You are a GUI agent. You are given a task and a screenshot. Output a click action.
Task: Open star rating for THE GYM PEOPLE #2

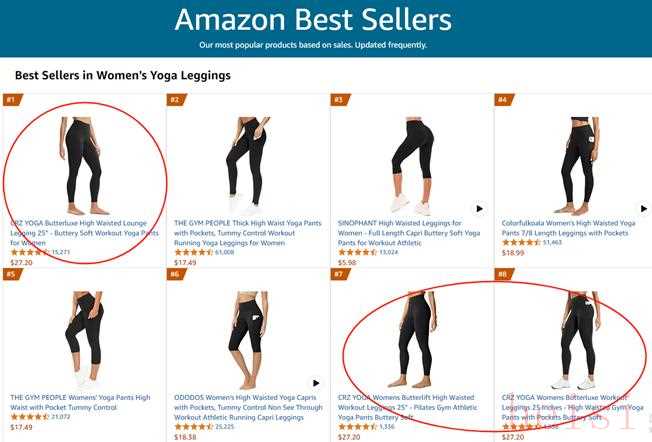click(193, 252)
